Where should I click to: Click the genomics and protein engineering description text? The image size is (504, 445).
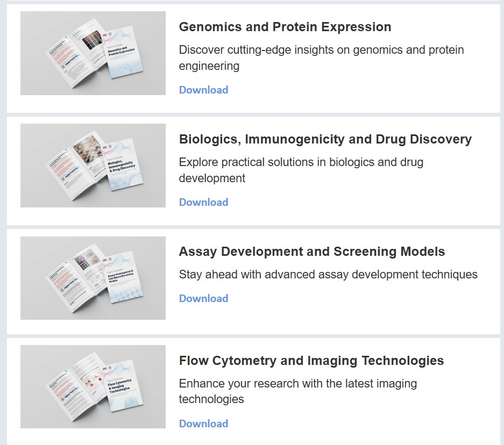321,58
